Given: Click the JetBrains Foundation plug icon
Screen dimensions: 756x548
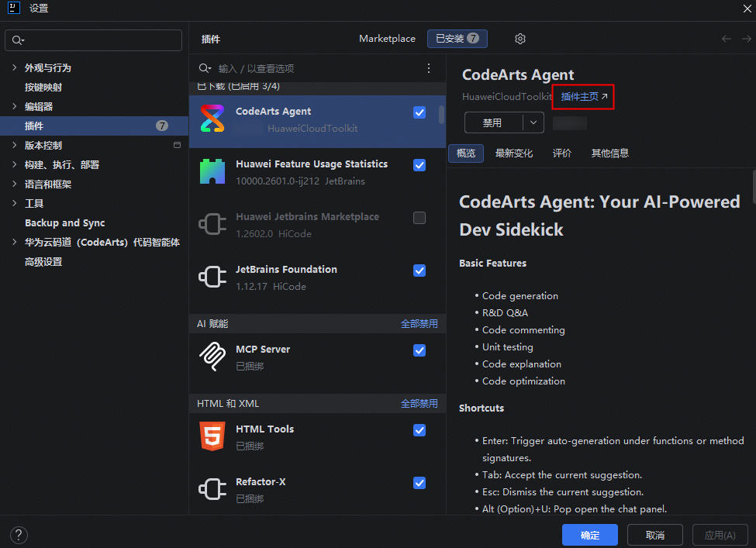Looking at the screenshot, I should click(212, 277).
